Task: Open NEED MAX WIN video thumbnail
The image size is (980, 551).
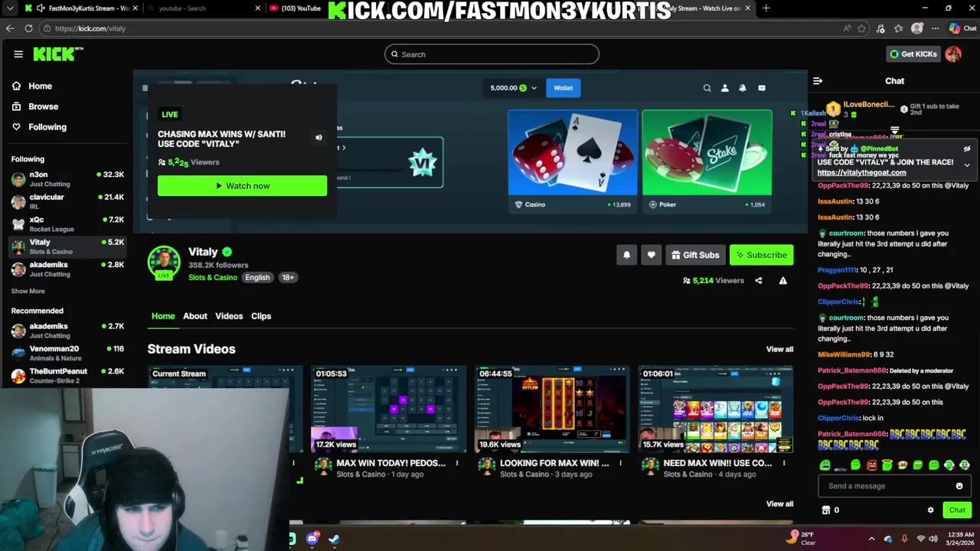Action: pos(716,409)
